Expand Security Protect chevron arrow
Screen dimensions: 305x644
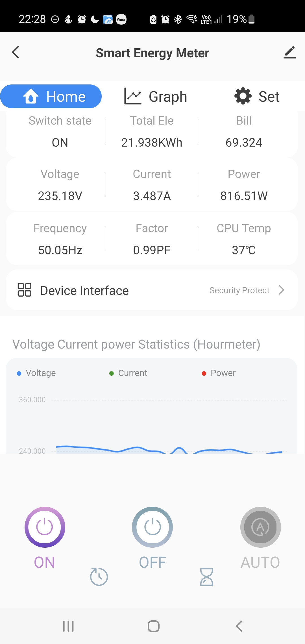(281, 290)
